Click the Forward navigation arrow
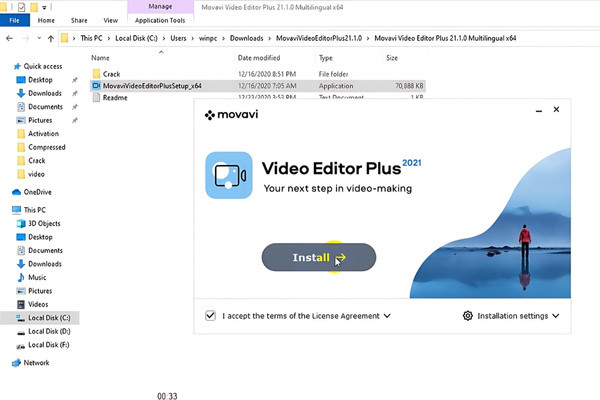Image resolution: width=600 pixels, height=400 pixels. click(x=26, y=38)
